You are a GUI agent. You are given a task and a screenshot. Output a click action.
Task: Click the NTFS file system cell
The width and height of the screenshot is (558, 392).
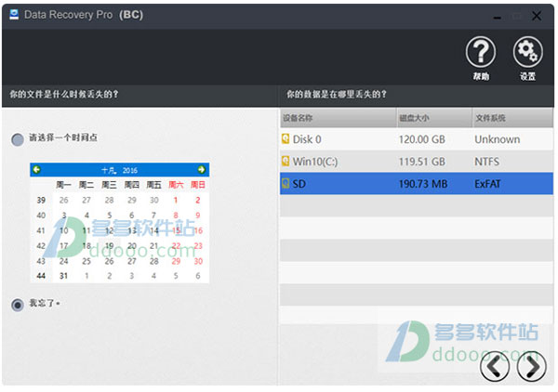[x=486, y=162]
